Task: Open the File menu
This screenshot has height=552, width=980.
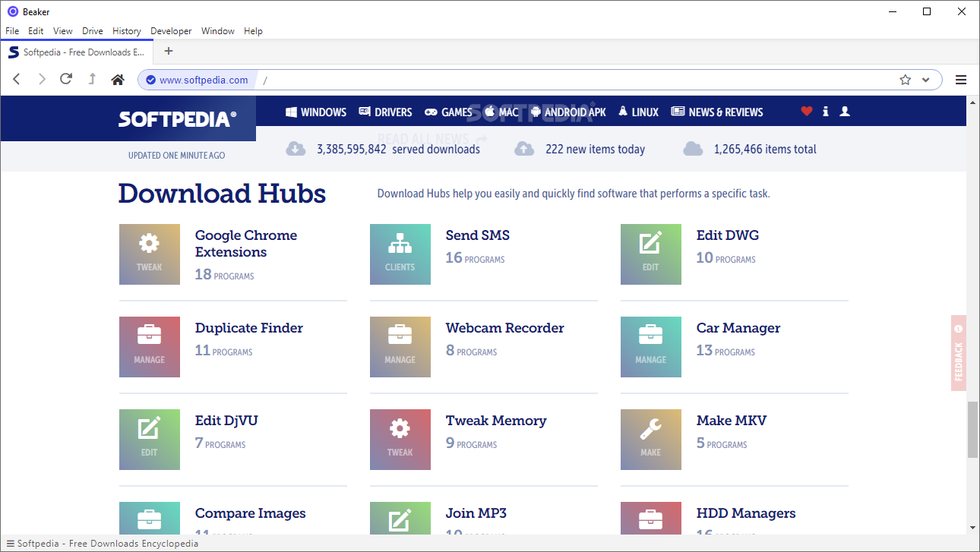Action: [x=12, y=31]
